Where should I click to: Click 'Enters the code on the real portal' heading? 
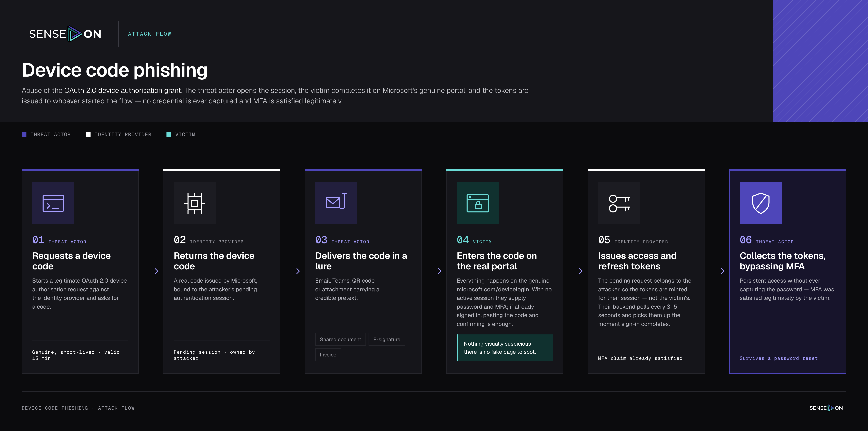[x=497, y=261]
